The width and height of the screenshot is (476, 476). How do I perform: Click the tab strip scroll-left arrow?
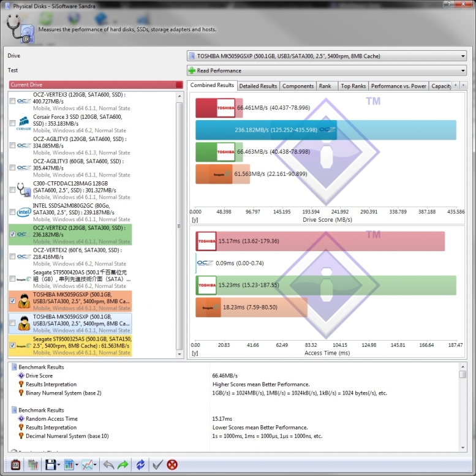point(456,85)
